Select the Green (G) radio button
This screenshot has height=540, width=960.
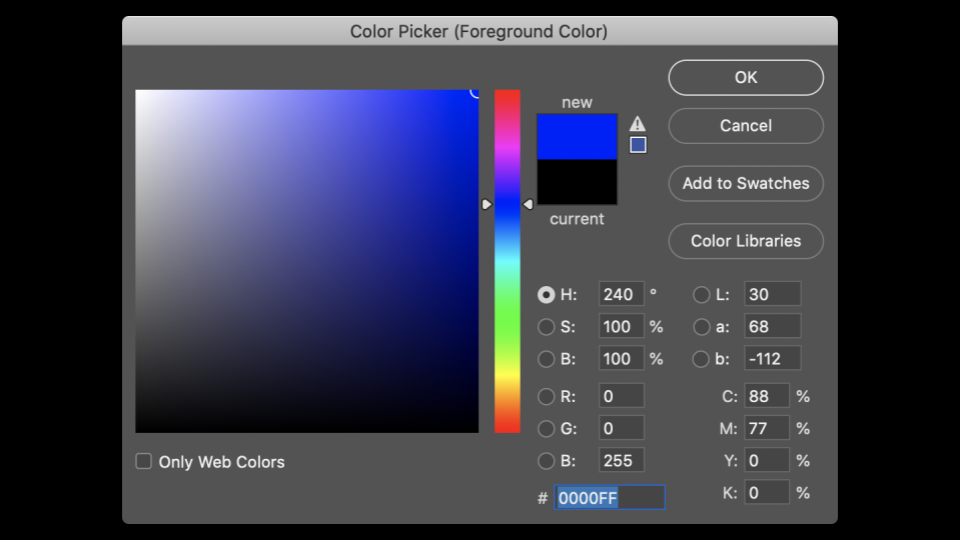(546, 428)
